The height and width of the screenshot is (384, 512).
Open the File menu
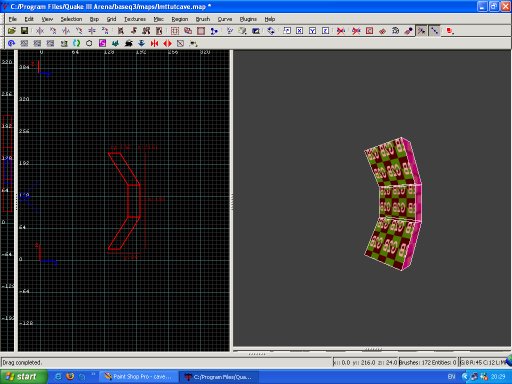tap(13, 19)
